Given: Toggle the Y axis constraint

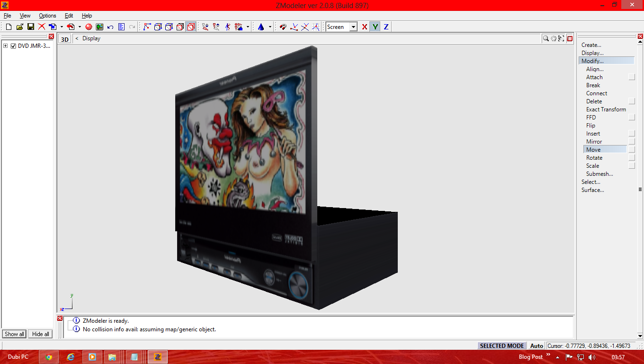Looking at the screenshot, I should 376,27.
